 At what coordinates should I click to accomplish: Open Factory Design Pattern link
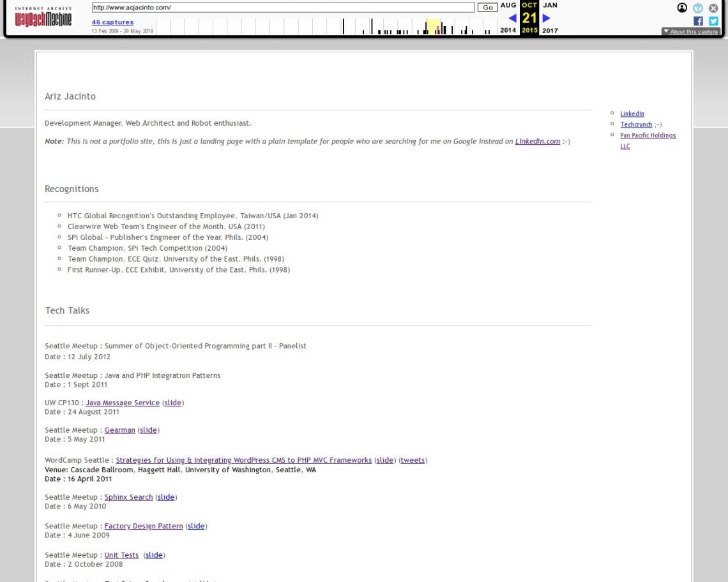pos(144,526)
